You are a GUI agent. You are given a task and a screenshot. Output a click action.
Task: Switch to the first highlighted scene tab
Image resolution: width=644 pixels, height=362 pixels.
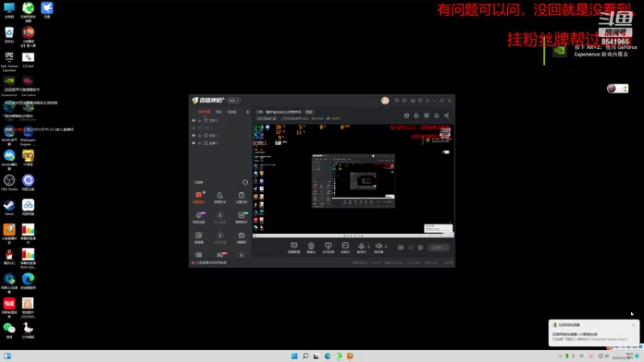[x=204, y=112]
